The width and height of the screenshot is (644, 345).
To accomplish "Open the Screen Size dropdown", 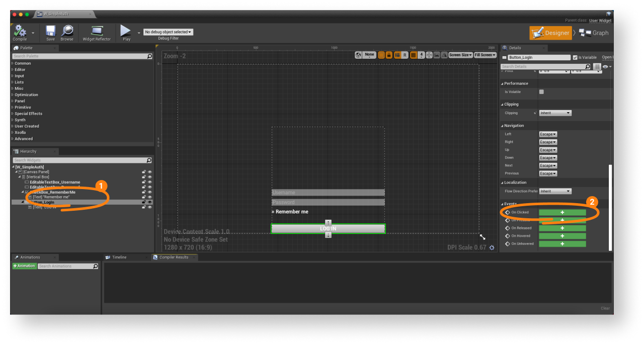I will [460, 55].
